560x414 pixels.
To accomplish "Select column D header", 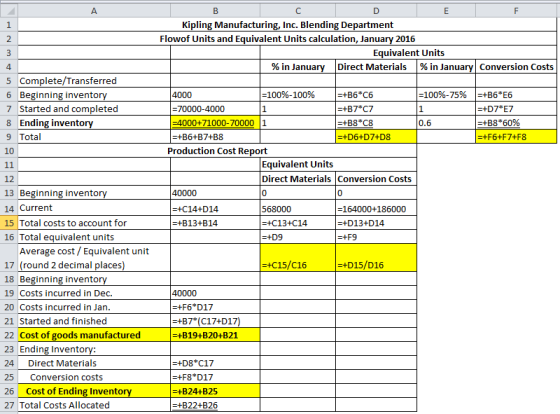I will point(376,11).
